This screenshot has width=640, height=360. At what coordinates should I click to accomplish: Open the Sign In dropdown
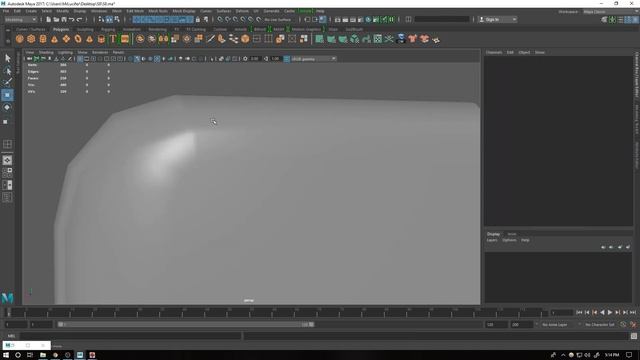[498, 20]
